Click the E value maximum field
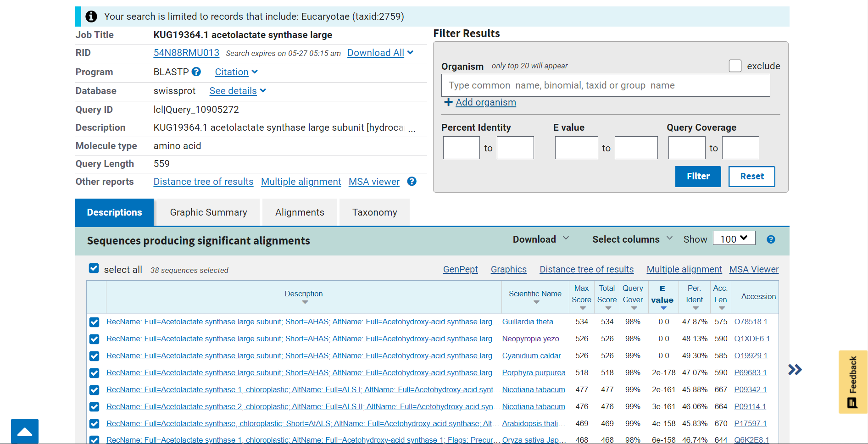Screen dimensions: 868x444 pyautogui.click(x=636, y=148)
